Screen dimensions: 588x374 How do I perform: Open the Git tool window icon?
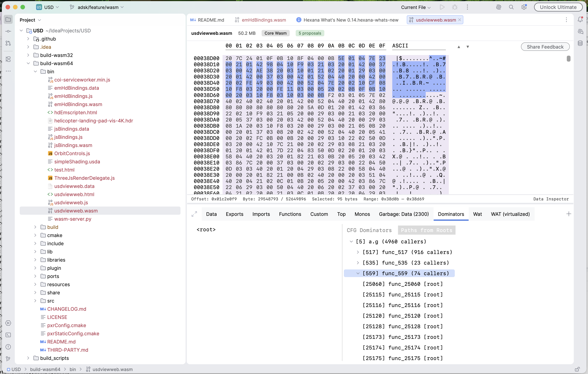point(8,359)
